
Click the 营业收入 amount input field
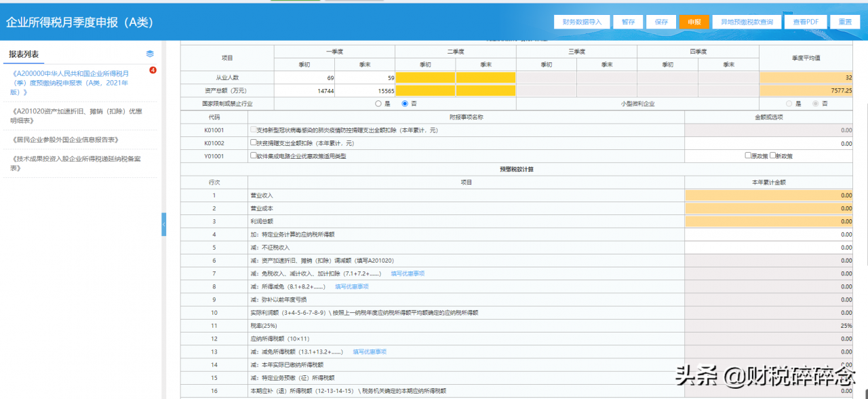click(x=768, y=195)
